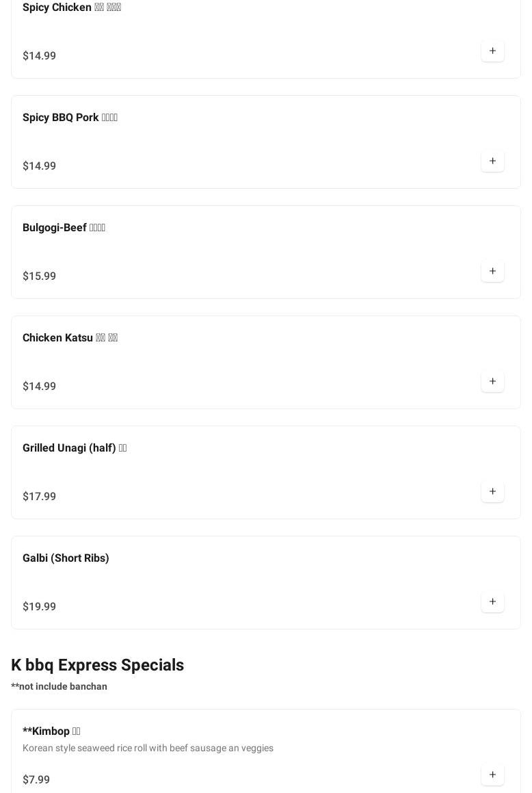Add Kimbop with the plus icon
The width and height of the screenshot is (532, 793).
pos(492,775)
